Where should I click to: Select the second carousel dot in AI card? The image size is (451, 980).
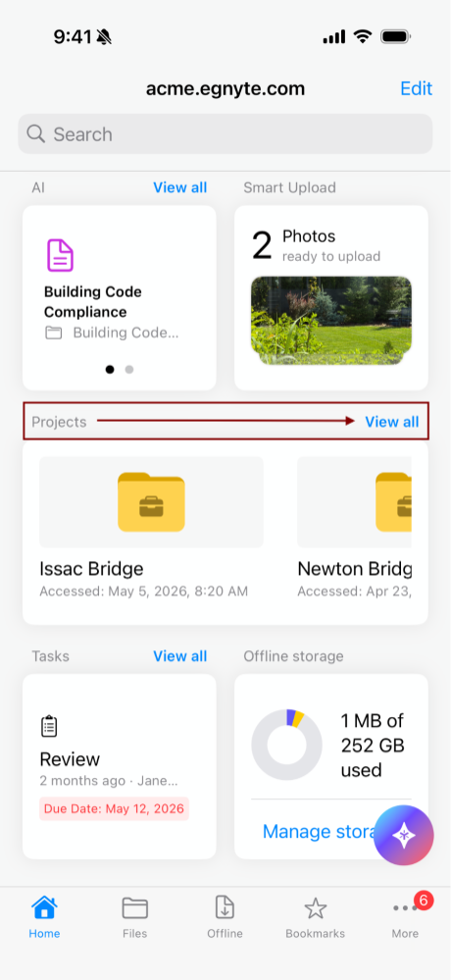(129, 370)
